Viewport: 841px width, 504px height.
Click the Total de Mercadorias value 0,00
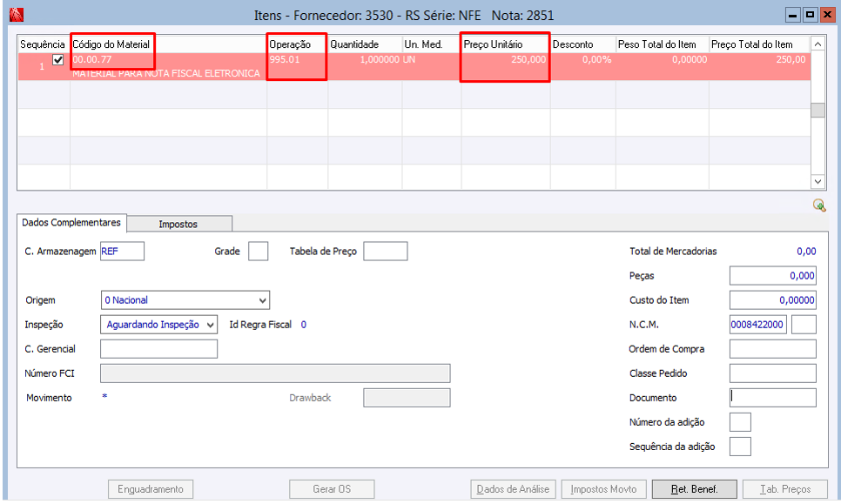tap(806, 252)
